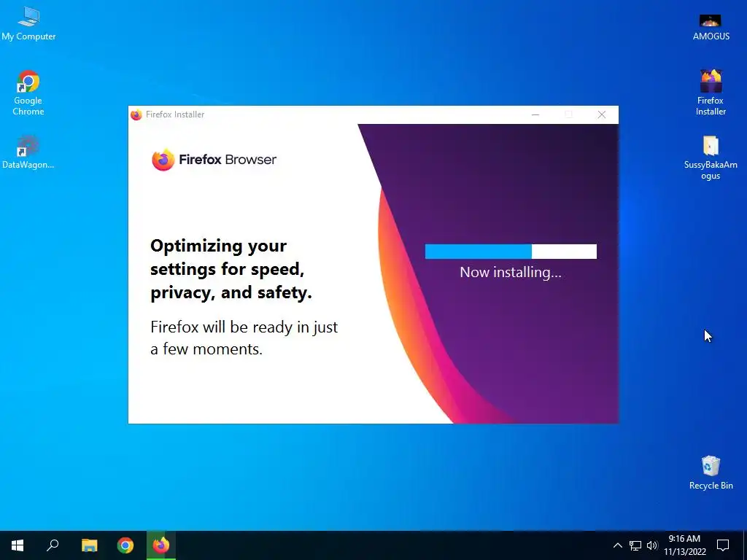The image size is (747, 560).
Task: Open the notification center icon
Action: 723,545
